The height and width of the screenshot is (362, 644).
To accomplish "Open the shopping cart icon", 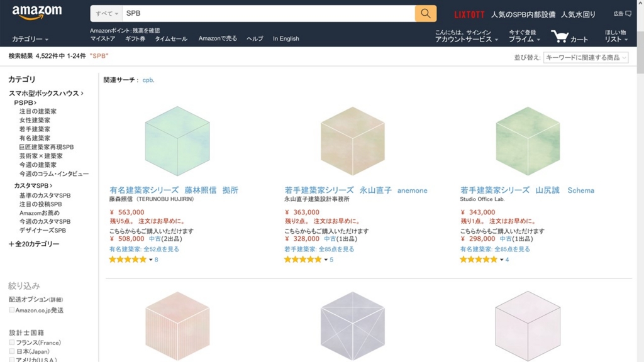I will (x=560, y=36).
